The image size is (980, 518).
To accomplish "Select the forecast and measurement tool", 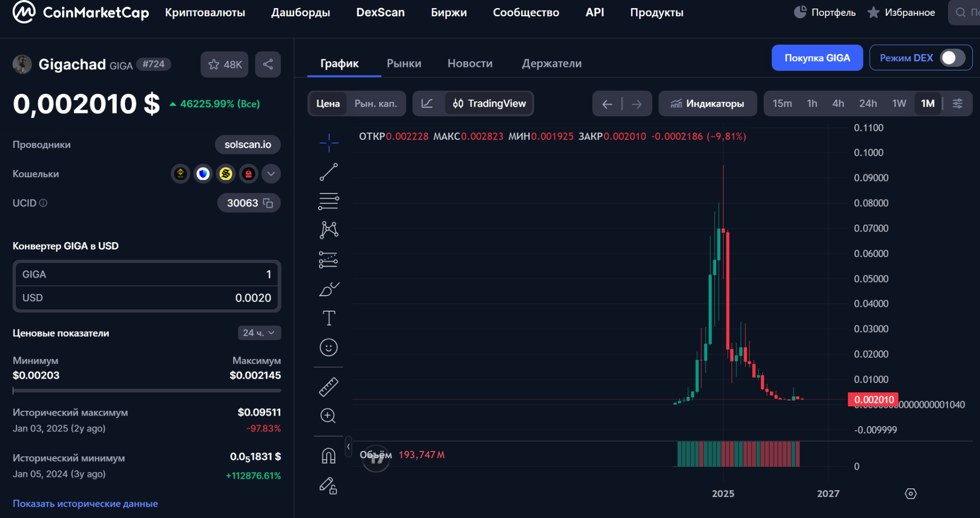I will pyautogui.click(x=329, y=259).
